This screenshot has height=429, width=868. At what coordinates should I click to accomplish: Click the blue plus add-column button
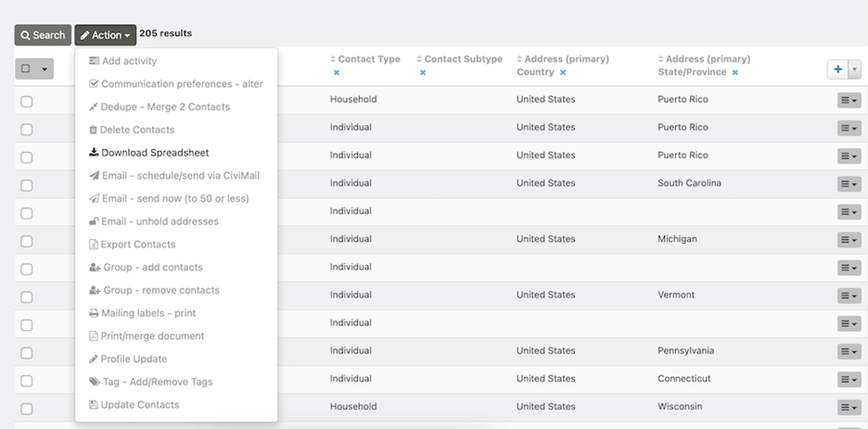(837, 69)
